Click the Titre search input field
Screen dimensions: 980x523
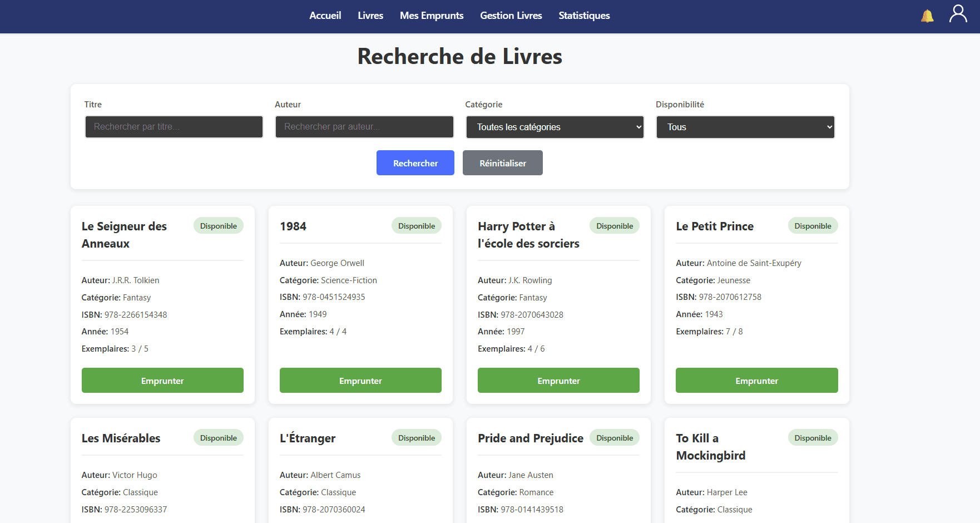pos(174,127)
